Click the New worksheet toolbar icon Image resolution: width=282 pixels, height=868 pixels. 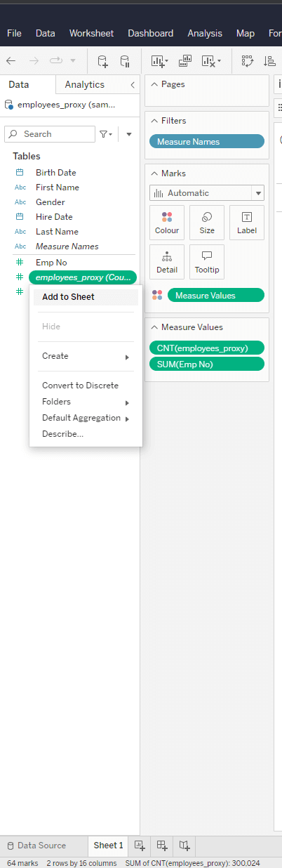158,61
